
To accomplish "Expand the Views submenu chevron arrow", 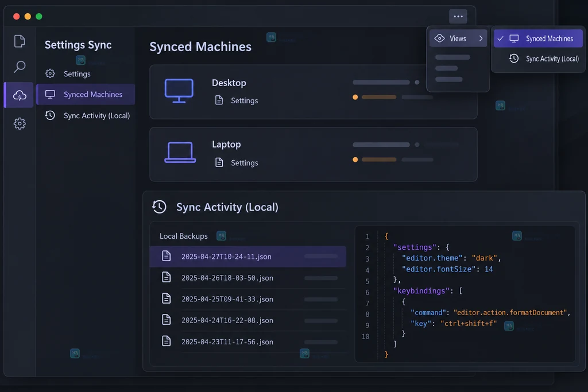I will [481, 38].
